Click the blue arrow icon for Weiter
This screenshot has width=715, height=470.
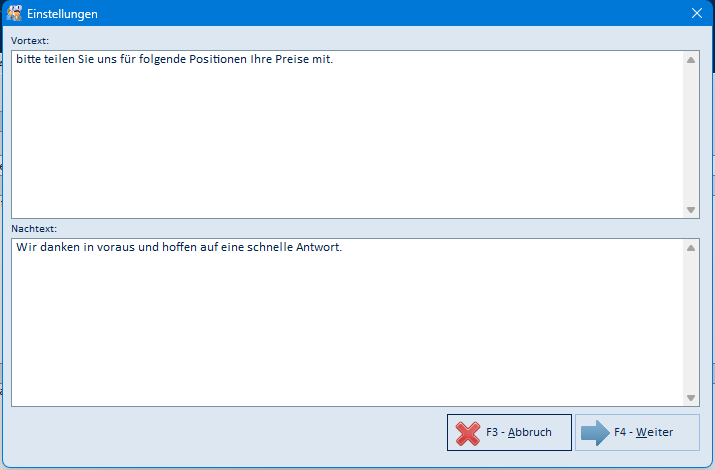point(595,433)
